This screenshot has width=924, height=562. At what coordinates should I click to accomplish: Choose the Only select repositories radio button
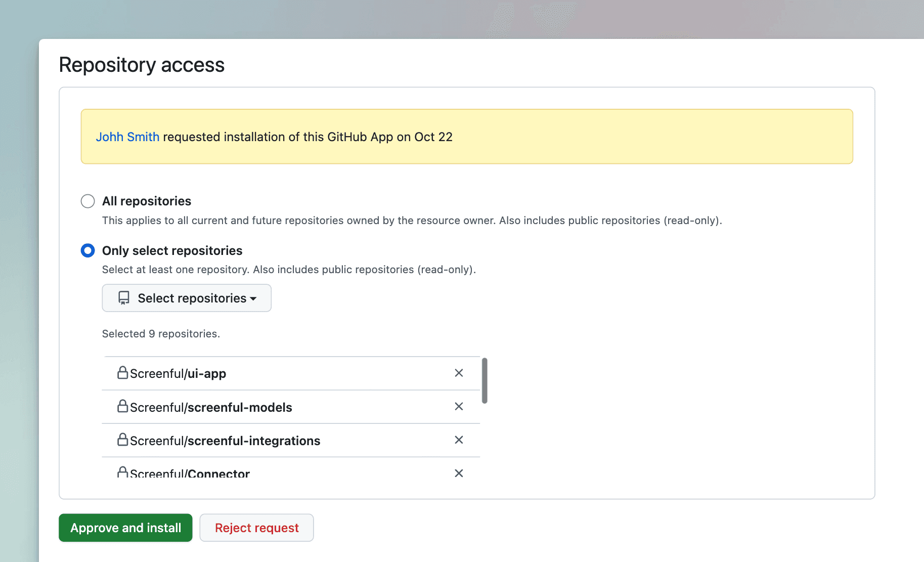(88, 250)
